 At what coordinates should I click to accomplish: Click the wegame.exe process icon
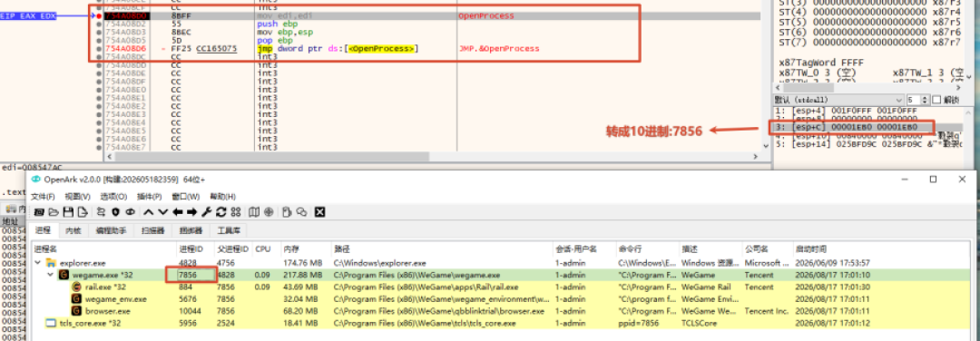(64, 275)
